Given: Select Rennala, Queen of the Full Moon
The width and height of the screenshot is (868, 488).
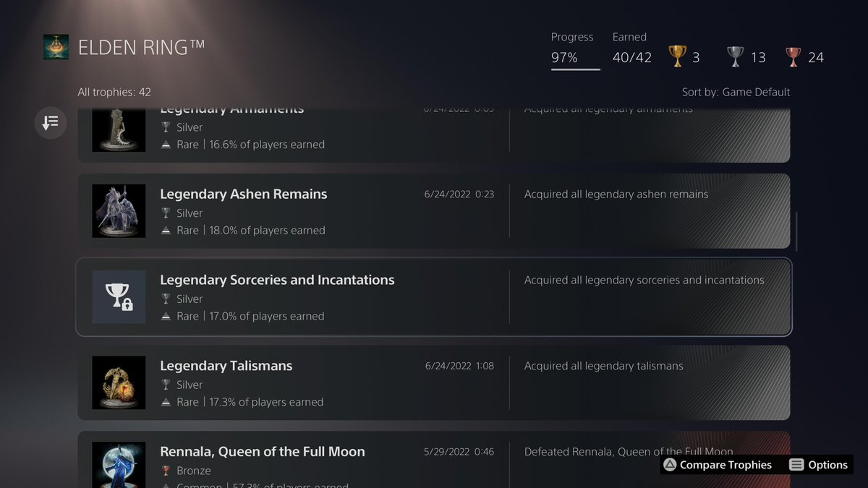Looking at the screenshot, I should (262, 452).
